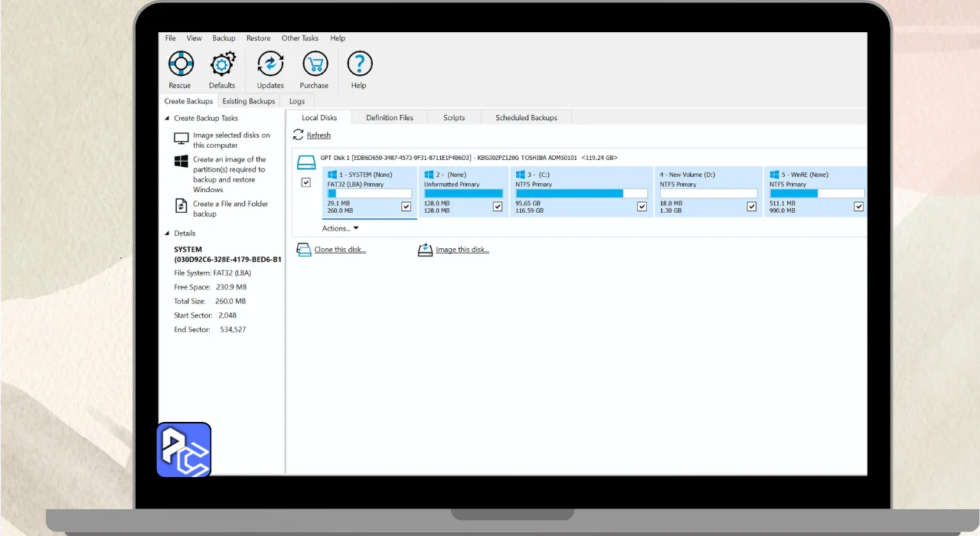Click the Defaults gear icon
This screenshot has width=980, height=536.
223,64
